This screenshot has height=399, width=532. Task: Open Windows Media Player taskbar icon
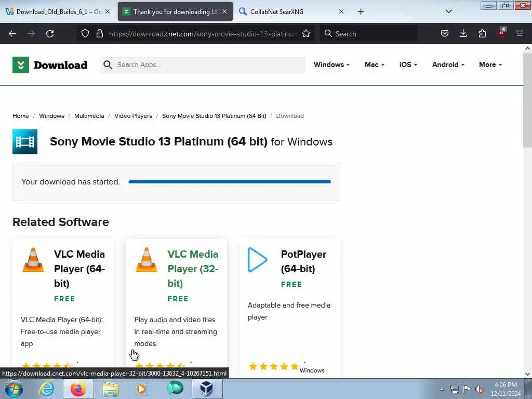tap(142, 389)
